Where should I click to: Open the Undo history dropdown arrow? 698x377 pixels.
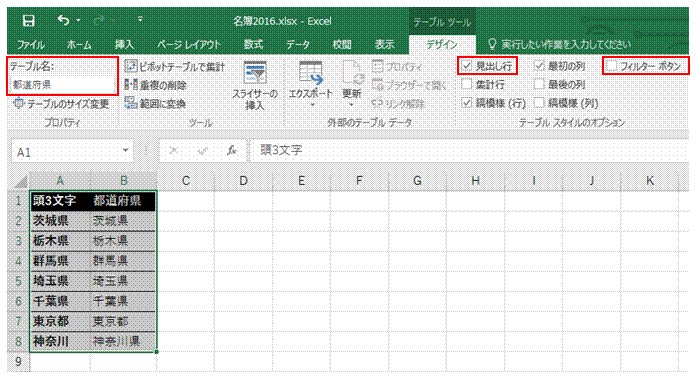pyautogui.click(x=78, y=20)
